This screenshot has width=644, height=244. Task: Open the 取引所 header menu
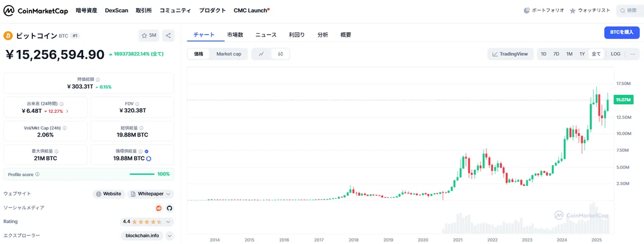pos(144,10)
